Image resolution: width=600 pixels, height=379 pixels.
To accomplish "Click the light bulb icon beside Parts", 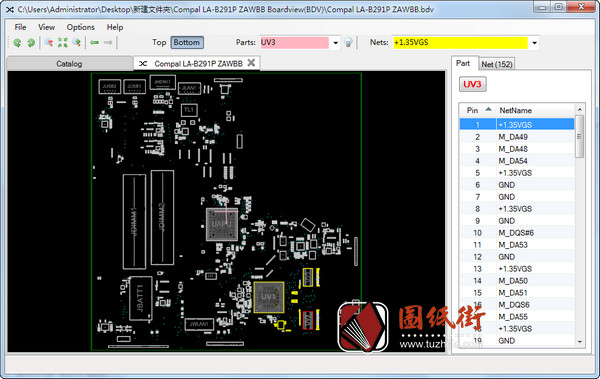I will coord(348,42).
